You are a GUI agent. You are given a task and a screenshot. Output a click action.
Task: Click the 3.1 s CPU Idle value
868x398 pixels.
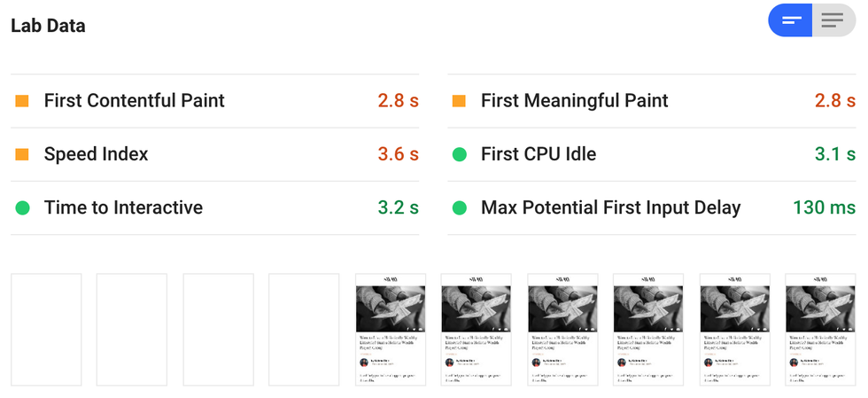(834, 154)
